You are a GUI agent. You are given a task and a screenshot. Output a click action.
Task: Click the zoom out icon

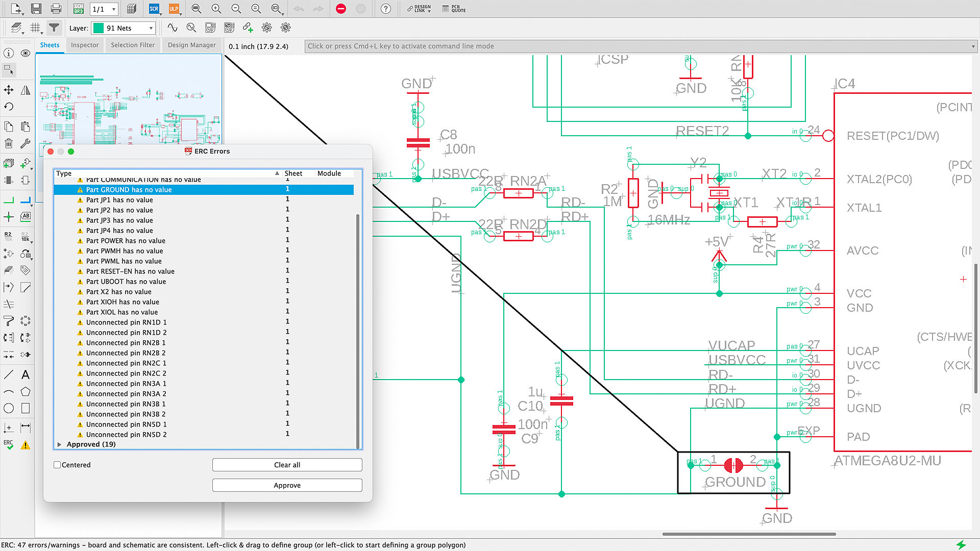click(x=236, y=9)
